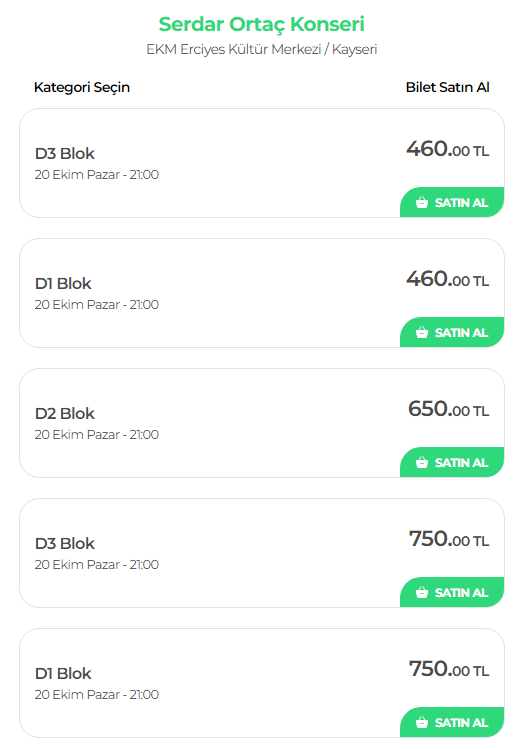Click the Bilet Satın Al header

click(x=447, y=87)
